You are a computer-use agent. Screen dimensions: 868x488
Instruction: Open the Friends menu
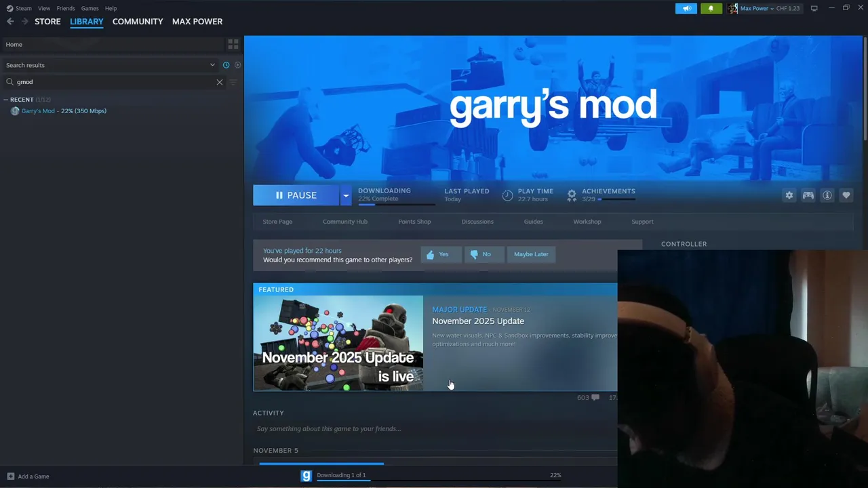click(x=66, y=8)
